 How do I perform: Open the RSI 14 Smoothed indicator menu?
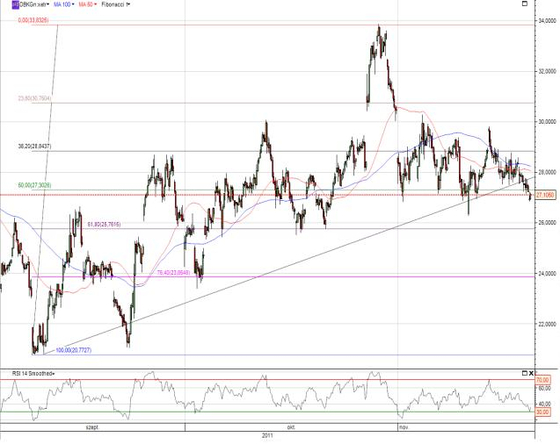tap(33, 374)
